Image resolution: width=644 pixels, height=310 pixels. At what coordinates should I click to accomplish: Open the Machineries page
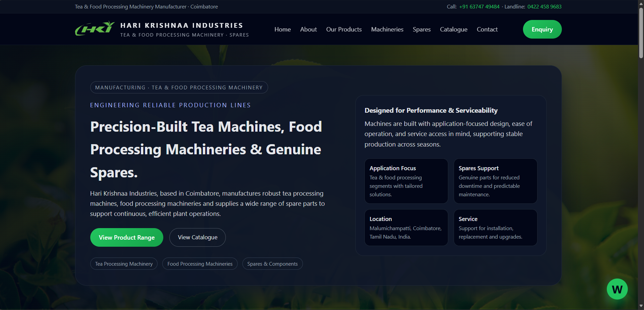click(387, 29)
